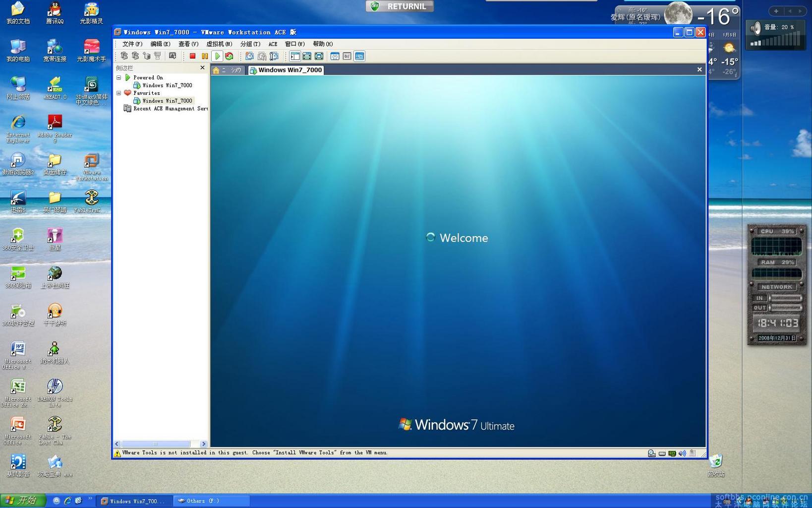Click the Others (F:) taskbar button
Screen dimensions: 812x508
tap(212, 501)
